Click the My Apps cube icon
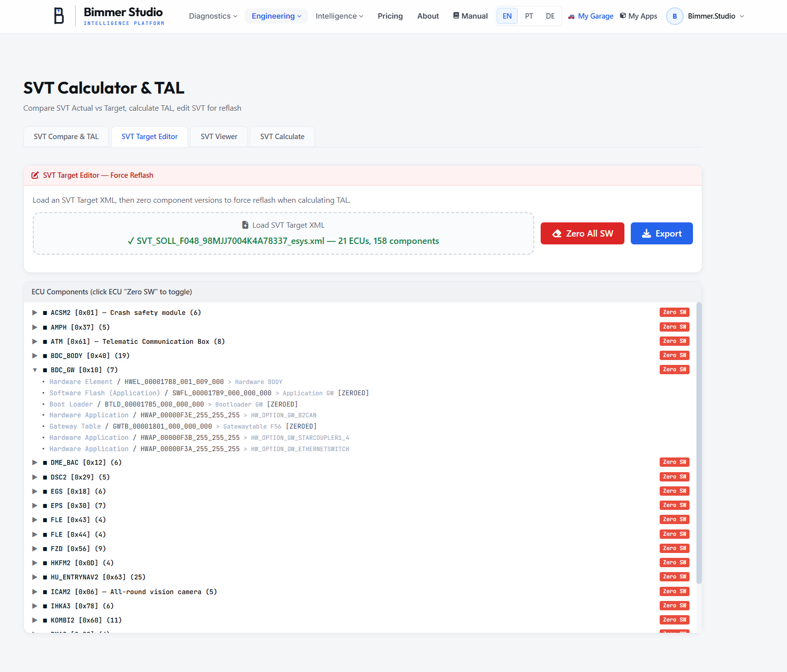 (x=623, y=16)
